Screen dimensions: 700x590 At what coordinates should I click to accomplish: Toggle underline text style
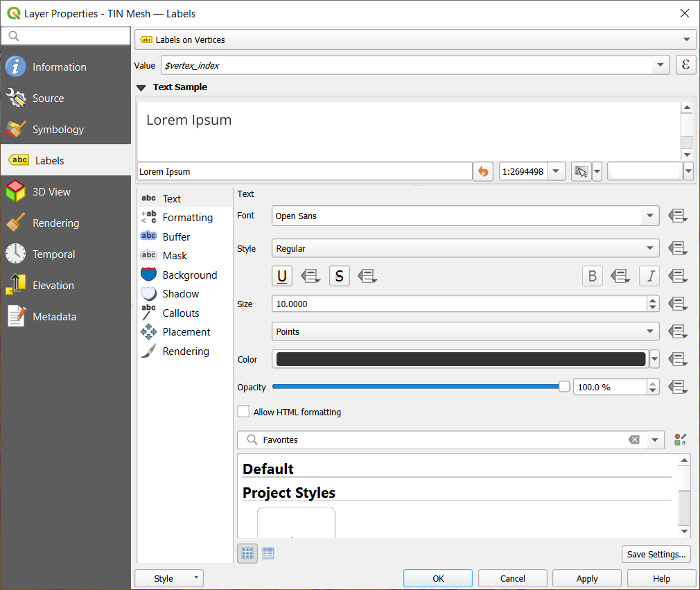click(282, 276)
